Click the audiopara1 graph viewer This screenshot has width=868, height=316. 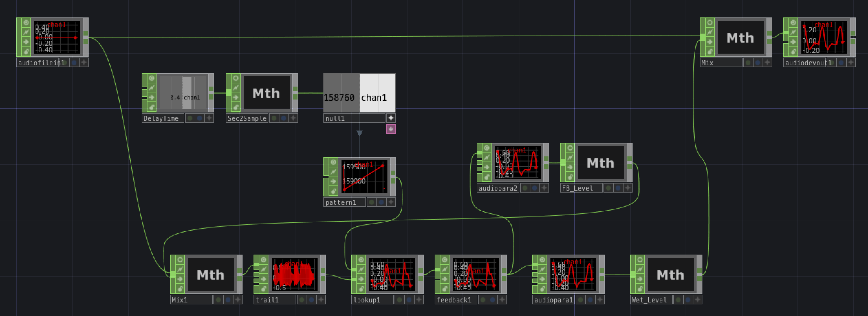coord(573,274)
